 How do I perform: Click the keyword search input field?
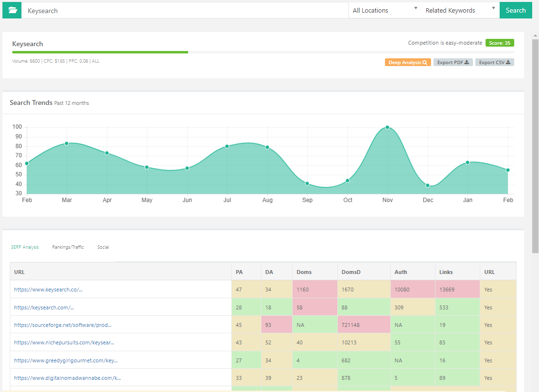(x=185, y=11)
